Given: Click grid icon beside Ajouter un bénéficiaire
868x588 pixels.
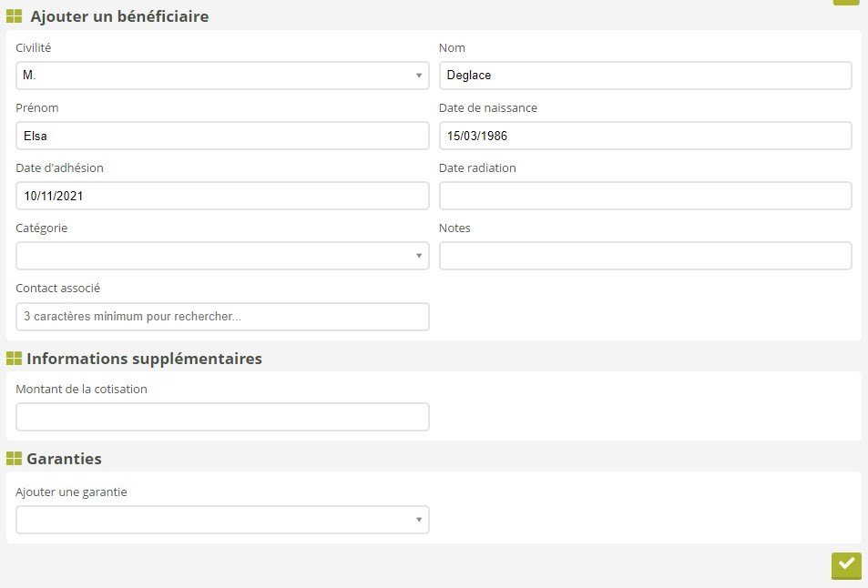Looking at the screenshot, I should pos(15,16).
